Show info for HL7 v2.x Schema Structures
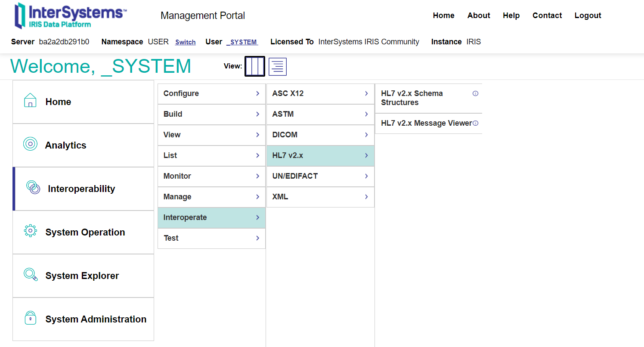644x347 pixels. point(475,93)
